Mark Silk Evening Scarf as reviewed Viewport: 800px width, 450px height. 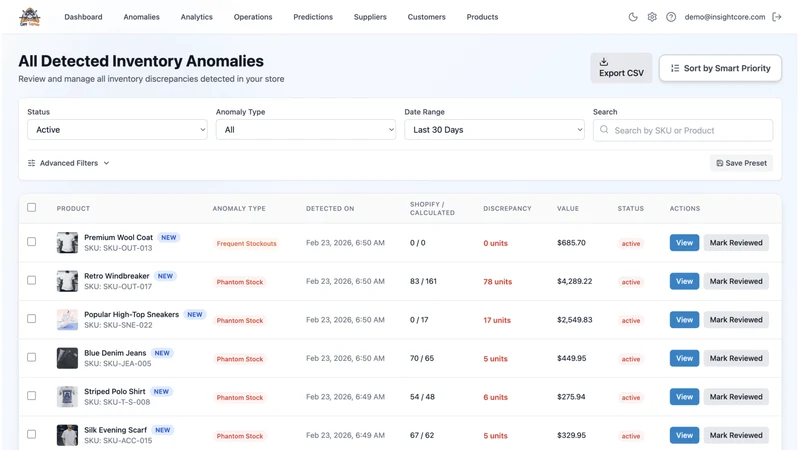point(736,435)
